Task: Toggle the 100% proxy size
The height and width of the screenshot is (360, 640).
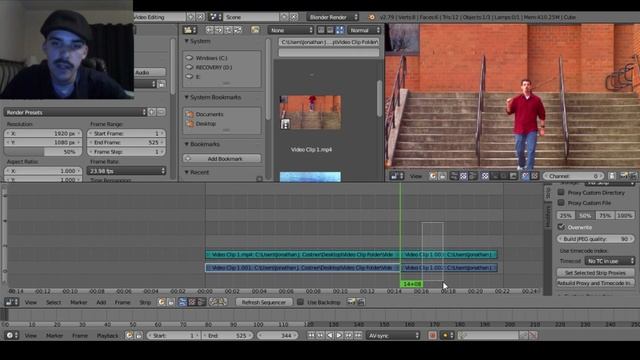Action: coord(625,216)
